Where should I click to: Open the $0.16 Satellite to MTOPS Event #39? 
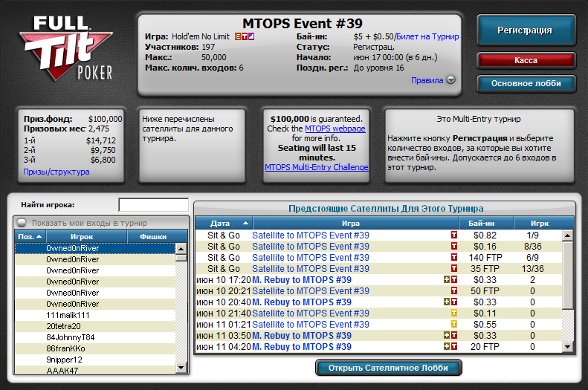point(311,247)
